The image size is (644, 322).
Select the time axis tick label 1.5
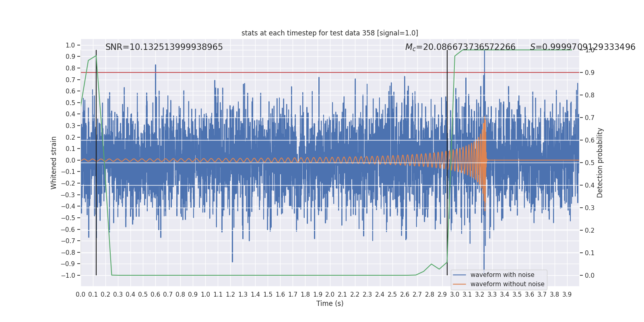tap(268, 295)
